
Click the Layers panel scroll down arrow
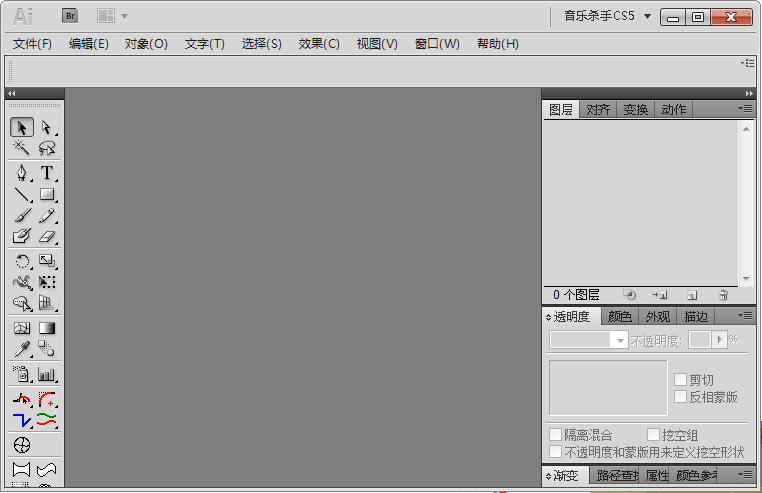(x=746, y=279)
